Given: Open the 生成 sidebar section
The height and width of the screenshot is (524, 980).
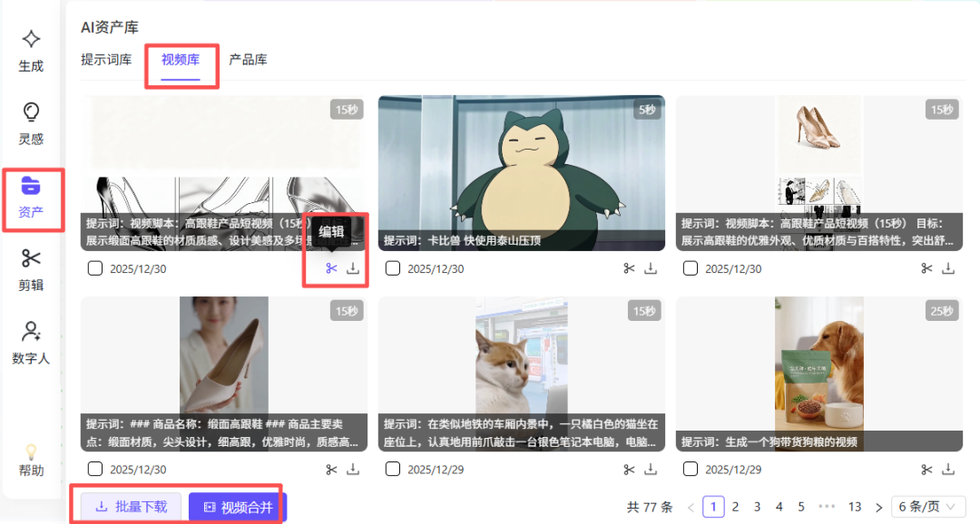Looking at the screenshot, I should pos(31,50).
